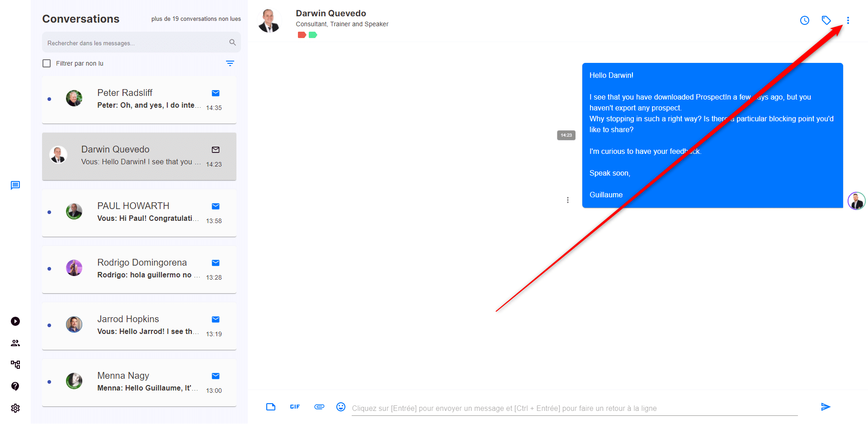Open PAUL HOWARTH conversation

click(x=139, y=213)
